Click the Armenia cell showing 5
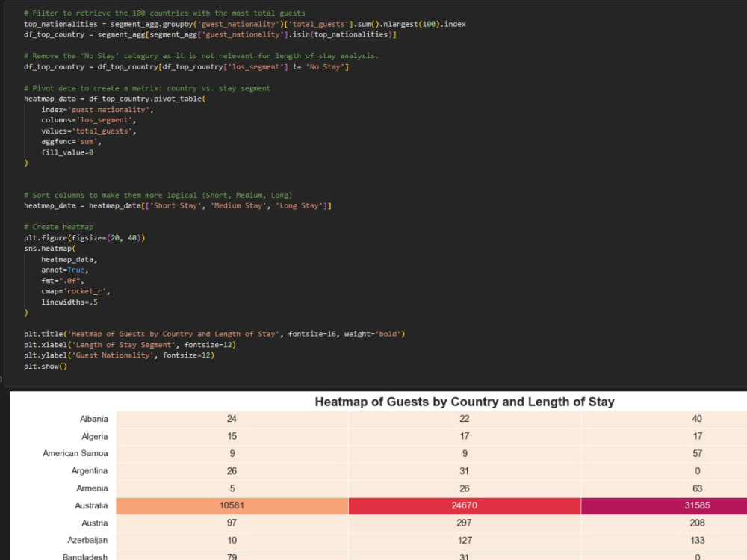Image resolution: width=747 pixels, height=560 pixels. tap(232, 488)
